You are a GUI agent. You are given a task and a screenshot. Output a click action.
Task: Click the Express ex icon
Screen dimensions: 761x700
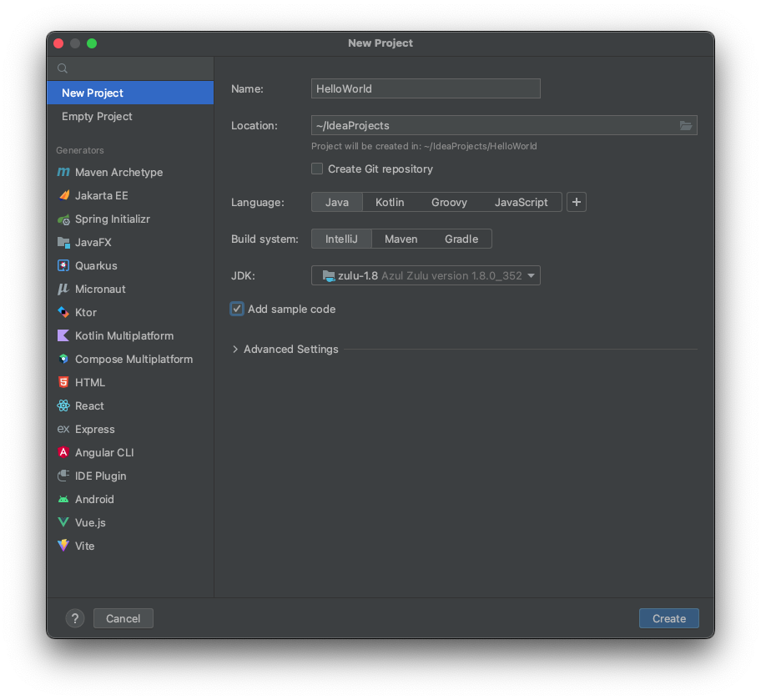tap(63, 429)
